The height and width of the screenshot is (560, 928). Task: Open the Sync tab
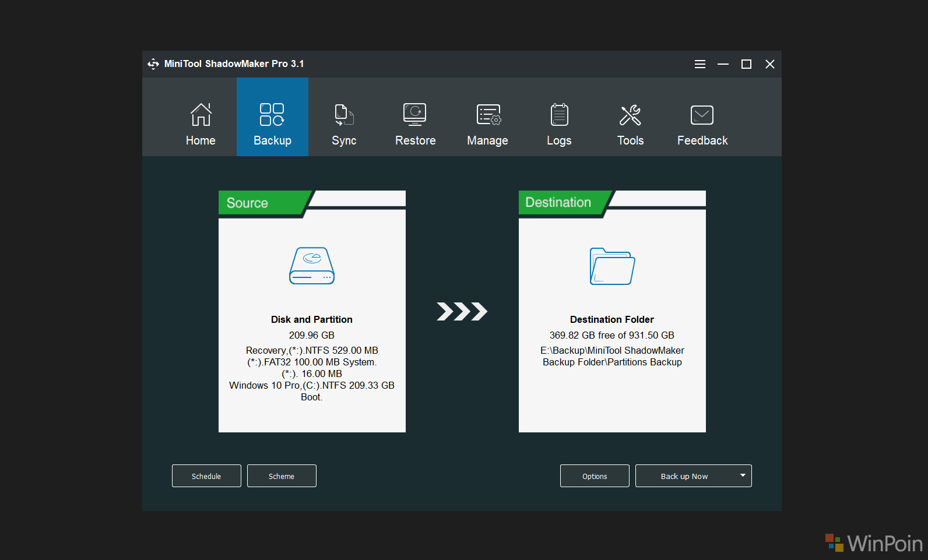coord(344,124)
